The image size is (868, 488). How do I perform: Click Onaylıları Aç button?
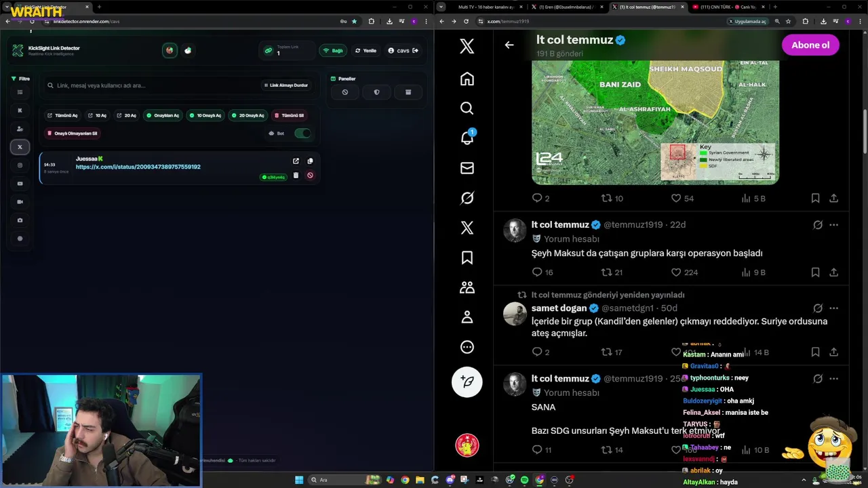coord(163,116)
